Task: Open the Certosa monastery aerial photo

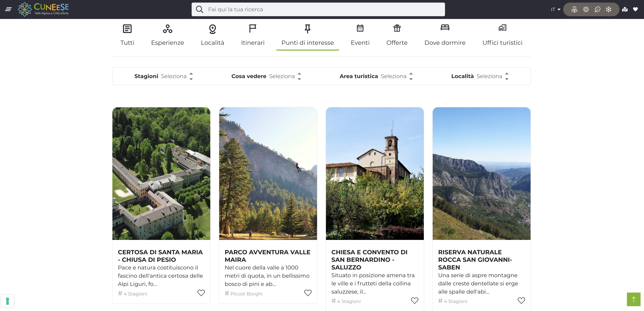Action: point(161,174)
